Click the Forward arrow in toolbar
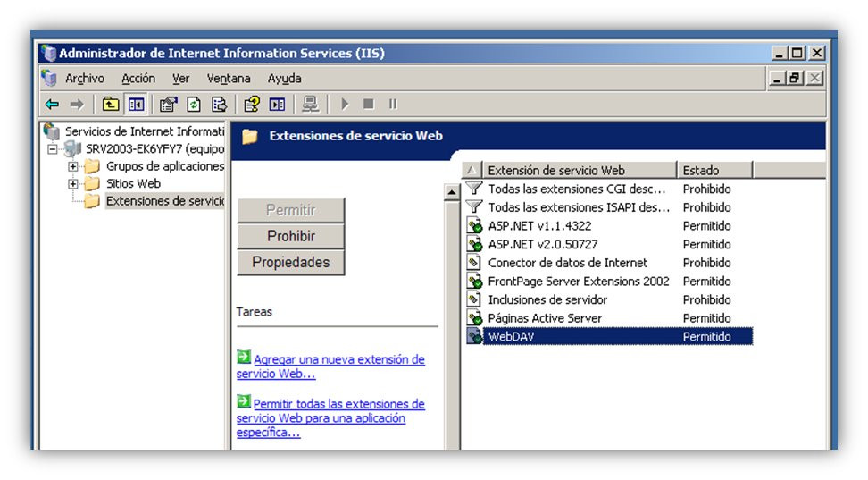Screen dimensions: 868x480 click(x=77, y=105)
